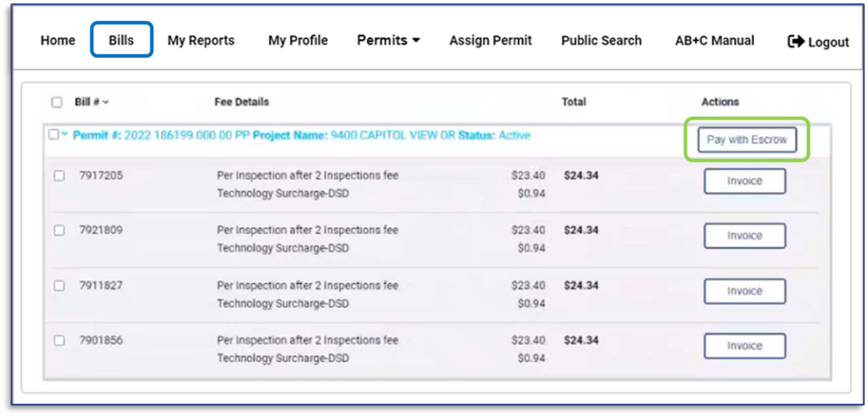View Invoice for bill 7901856
The height and width of the screenshot is (416, 868).
744,346
